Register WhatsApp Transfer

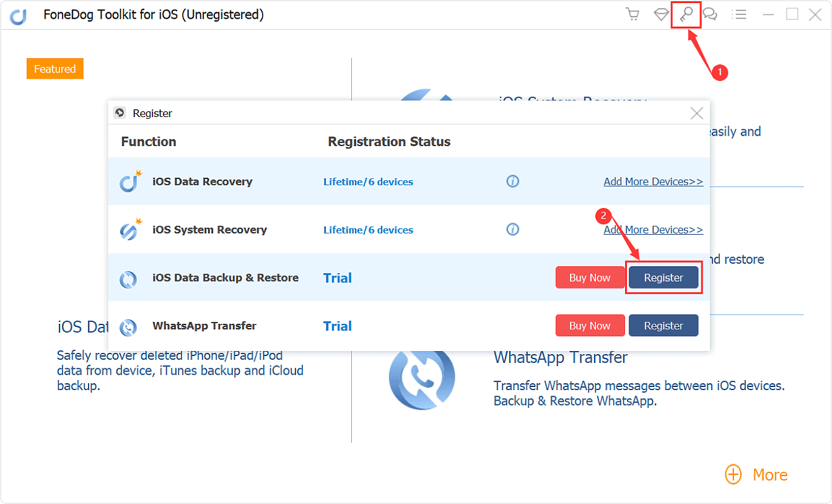click(x=663, y=326)
